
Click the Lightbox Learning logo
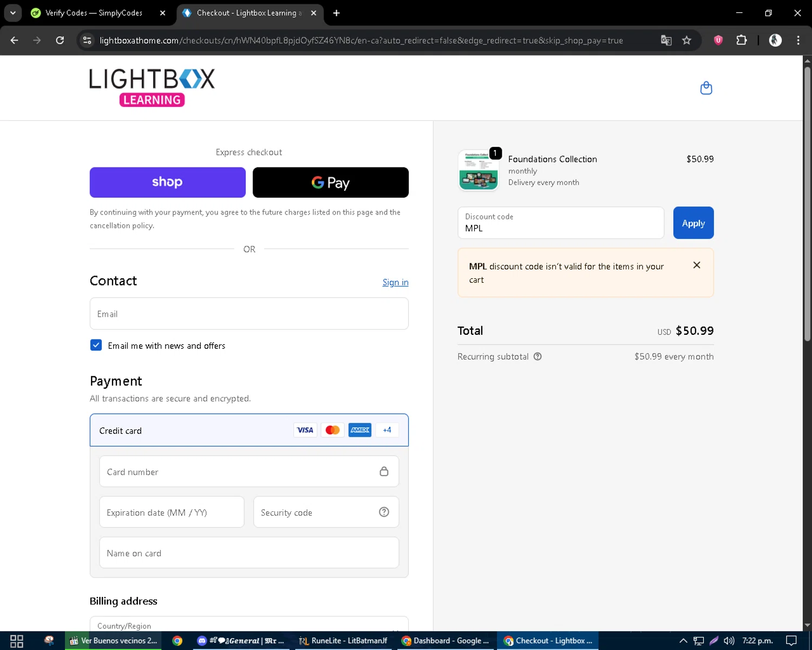click(152, 87)
